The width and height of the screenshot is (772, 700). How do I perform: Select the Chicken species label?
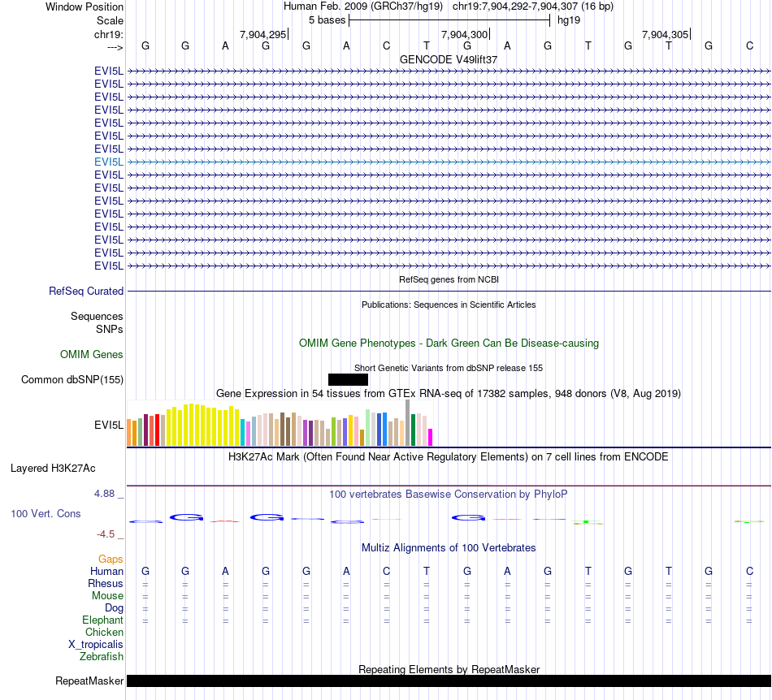point(104,632)
